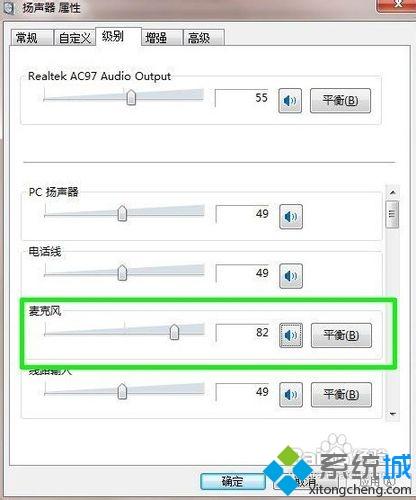This screenshot has height=500, width=416.
Task: Mute the PC 扬声器 speaker icon
Action: coord(291,217)
